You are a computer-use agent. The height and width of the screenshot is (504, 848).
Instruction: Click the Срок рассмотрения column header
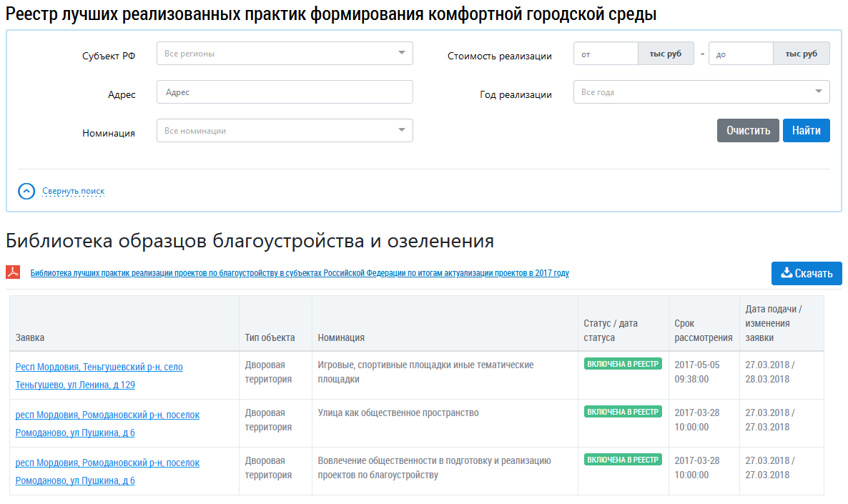(x=703, y=330)
